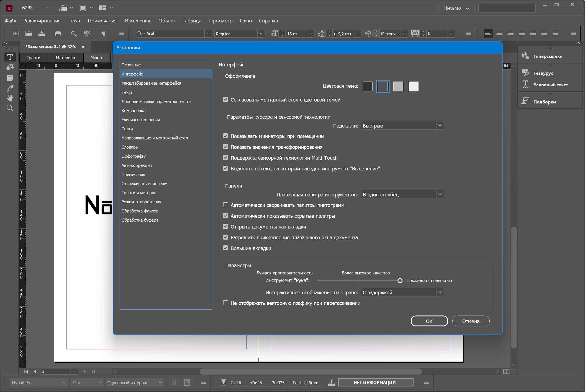The image size is (585, 392).
Task: Click the OK button
Action: point(429,321)
